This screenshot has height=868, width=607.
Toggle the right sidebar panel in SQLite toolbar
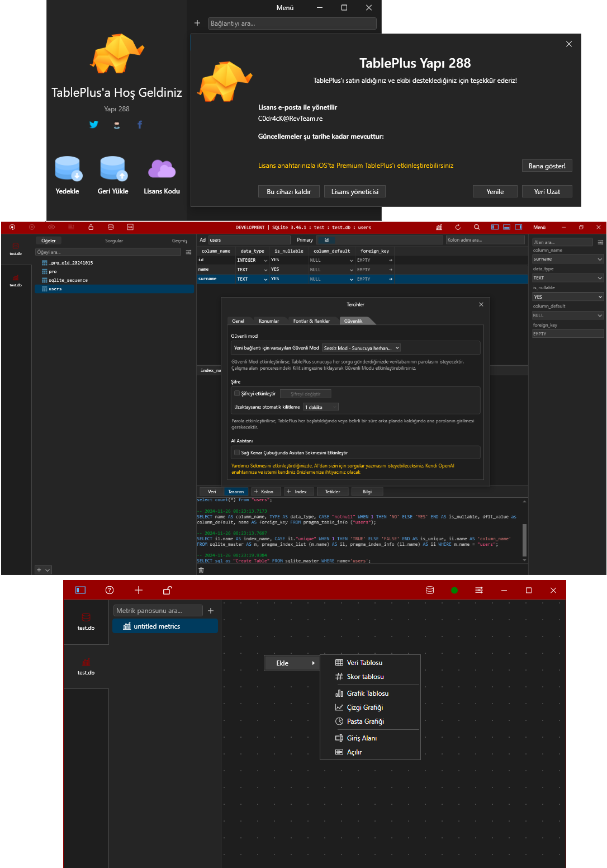[x=519, y=227]
